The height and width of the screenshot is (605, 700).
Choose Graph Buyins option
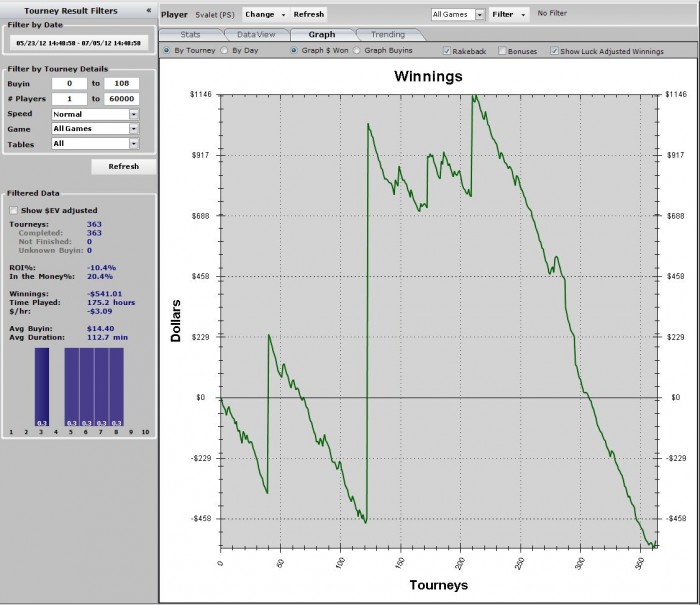(357, 50)
